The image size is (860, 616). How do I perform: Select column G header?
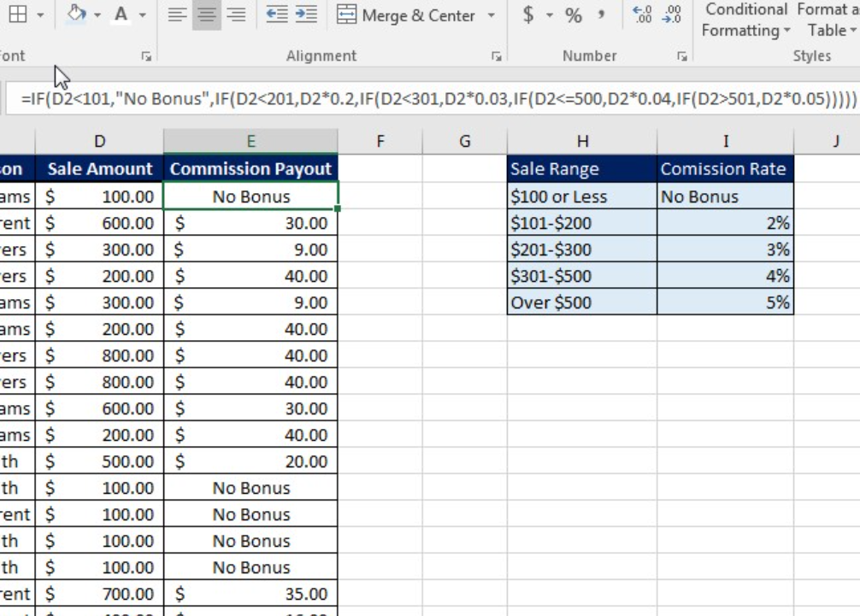464,141
